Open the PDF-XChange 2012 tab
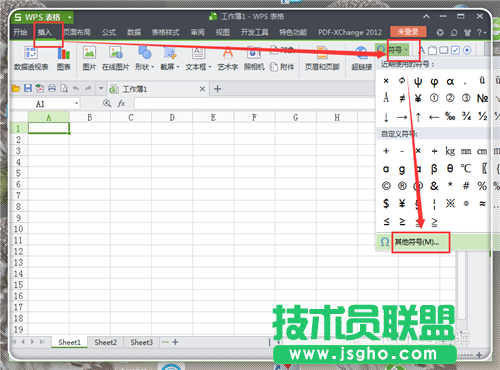The width and height of the screenshot is (500, 370). pyautogui.click(x=350, y=32)
